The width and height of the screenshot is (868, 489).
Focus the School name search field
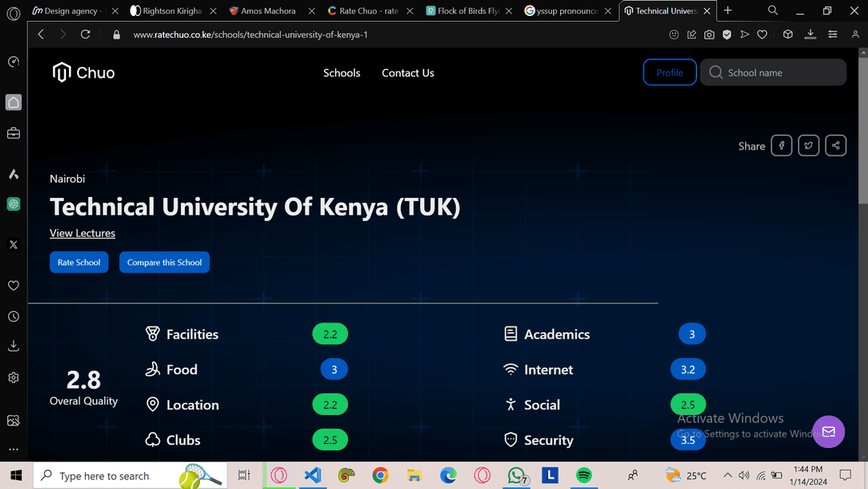780,72
